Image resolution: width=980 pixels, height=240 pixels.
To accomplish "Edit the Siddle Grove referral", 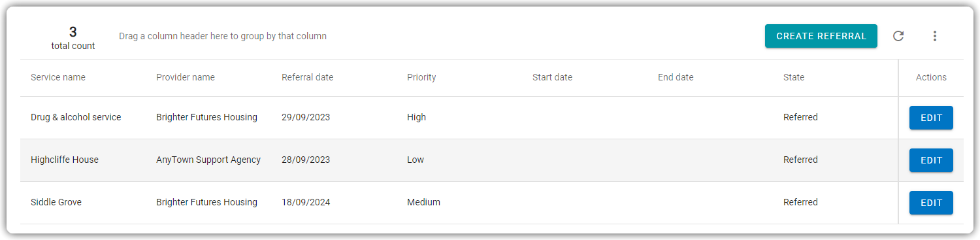I will coord(931,203).
